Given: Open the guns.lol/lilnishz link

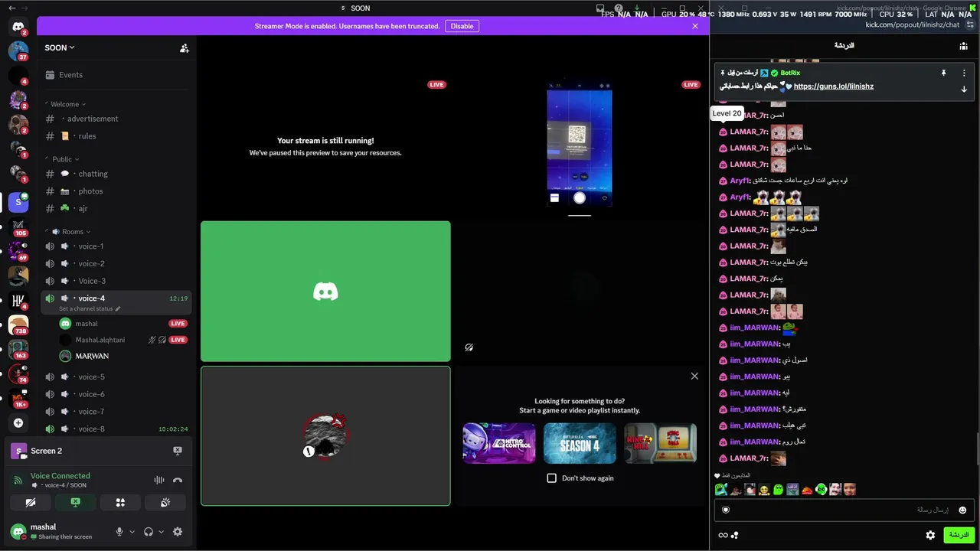Looking at the screenshot, I should (x=834, y=86).
